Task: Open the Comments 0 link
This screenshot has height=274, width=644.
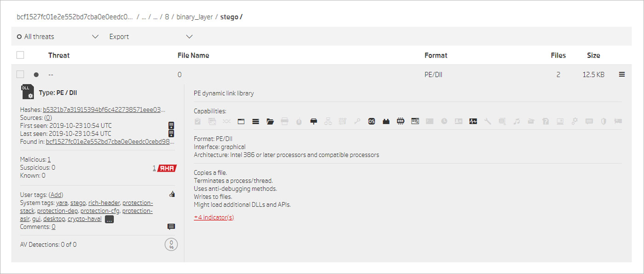Action: point(54,227)
